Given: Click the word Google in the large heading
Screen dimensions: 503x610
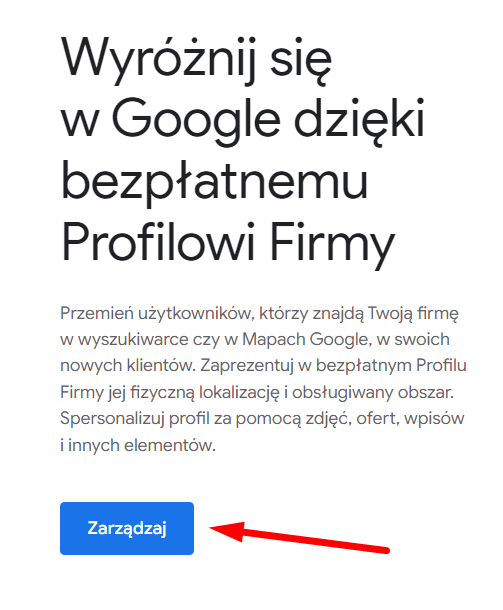Looking at the screenshot, I should tap(196, 120).
